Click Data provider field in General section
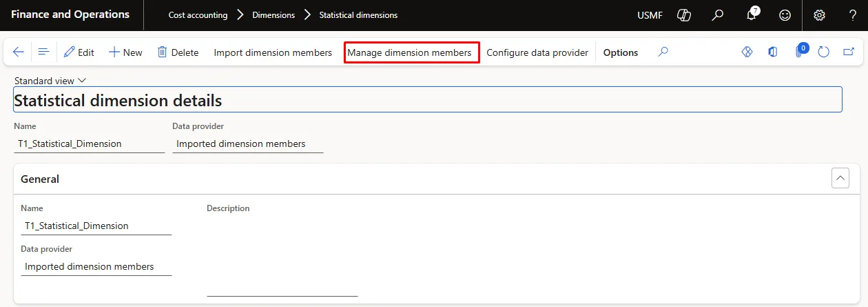The height and width of the screenshot is (307, 868). (96, 266)
